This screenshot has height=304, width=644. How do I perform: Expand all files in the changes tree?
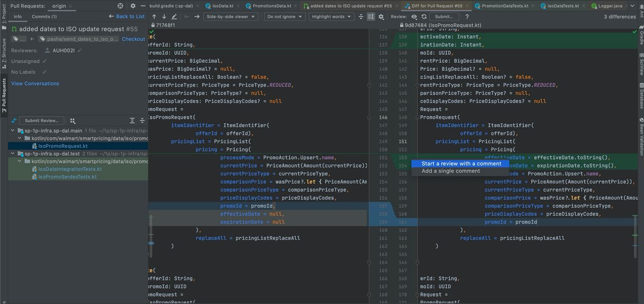tap(132, 121)
